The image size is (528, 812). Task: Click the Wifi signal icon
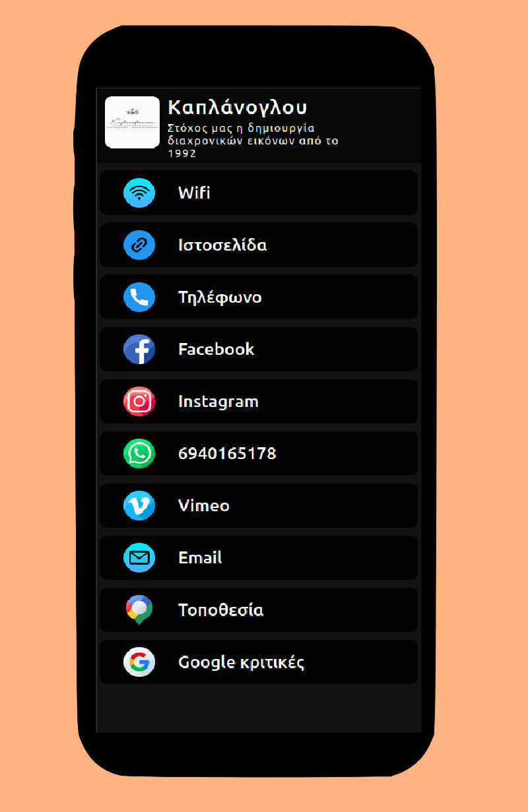(x=139, y=193)
